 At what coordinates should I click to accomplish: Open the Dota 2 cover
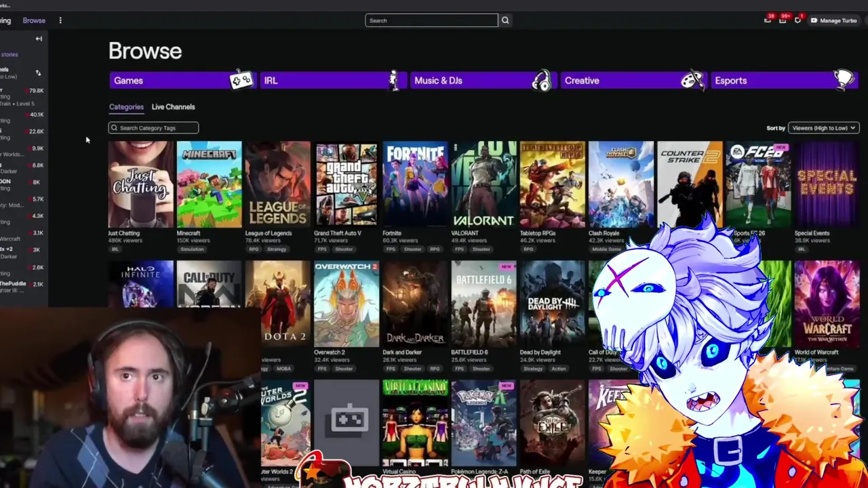coord(277,304)
